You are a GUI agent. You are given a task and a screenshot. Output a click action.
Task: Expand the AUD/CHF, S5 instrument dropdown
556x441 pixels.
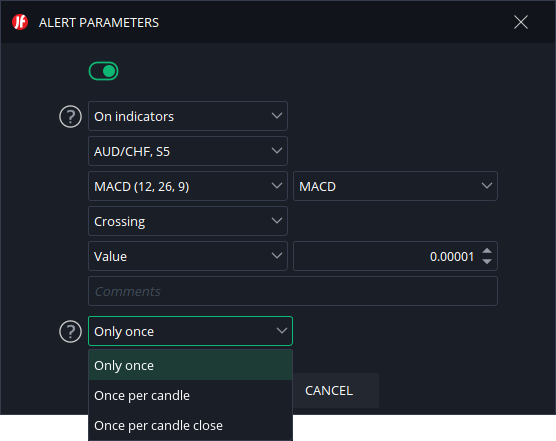[188, 151]
